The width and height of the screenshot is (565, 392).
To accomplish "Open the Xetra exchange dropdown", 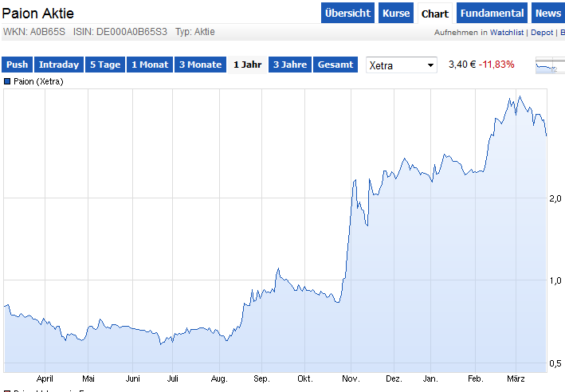I will (x=402, y=65).
